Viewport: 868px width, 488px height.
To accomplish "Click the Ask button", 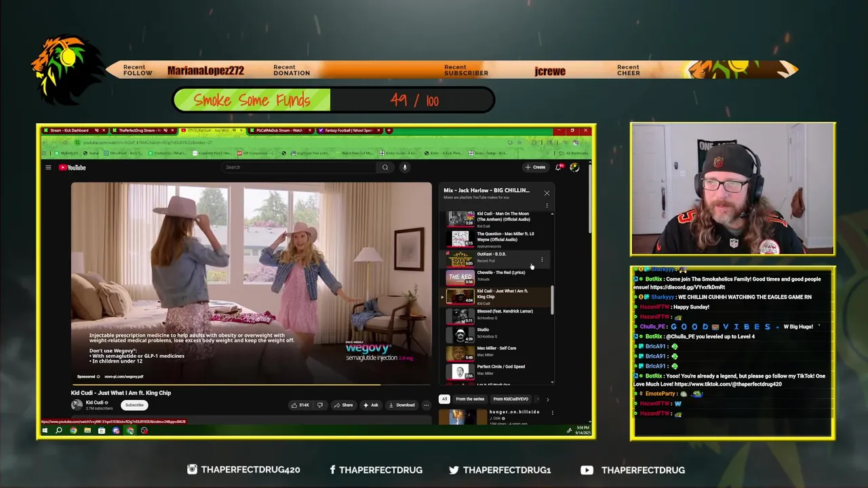I will [x=370, y=405].
